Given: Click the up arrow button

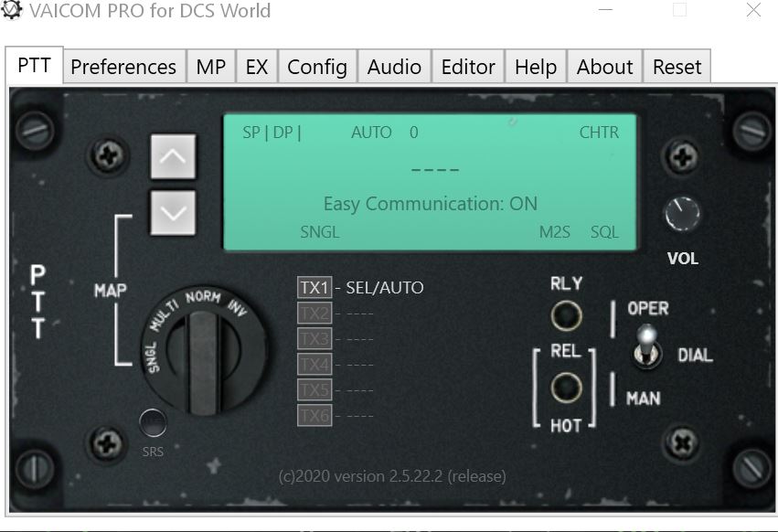Looking at the screenshot, I should pyautogui.click(x=173, y=156).
